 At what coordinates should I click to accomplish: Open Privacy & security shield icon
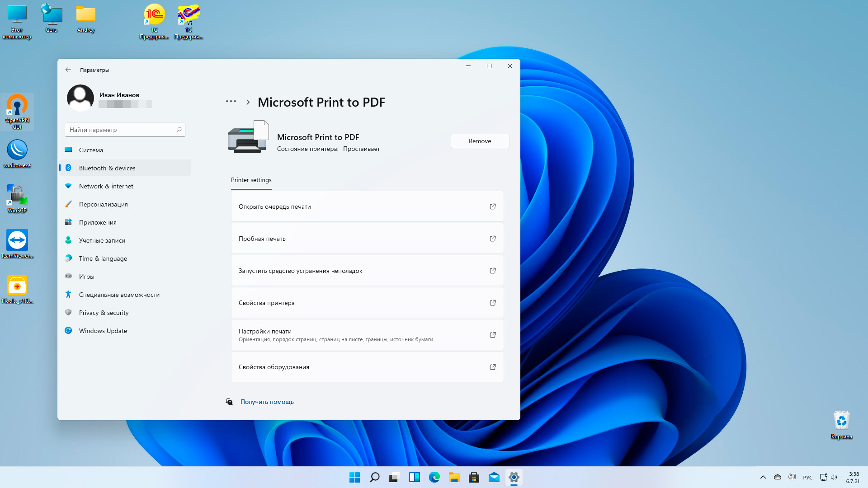tap(68, 312)
